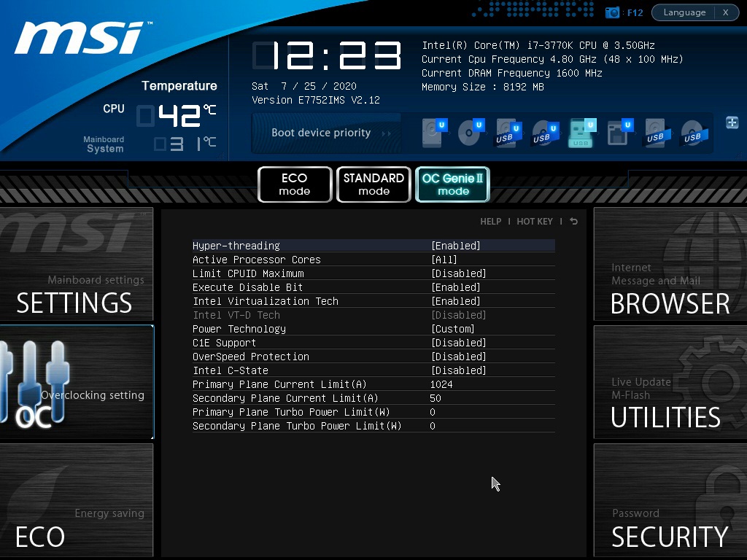Toggle Limit CPUID Maximum [Disabled] value
The height and width of the screenshot is (560, 747).
(458, 273)
